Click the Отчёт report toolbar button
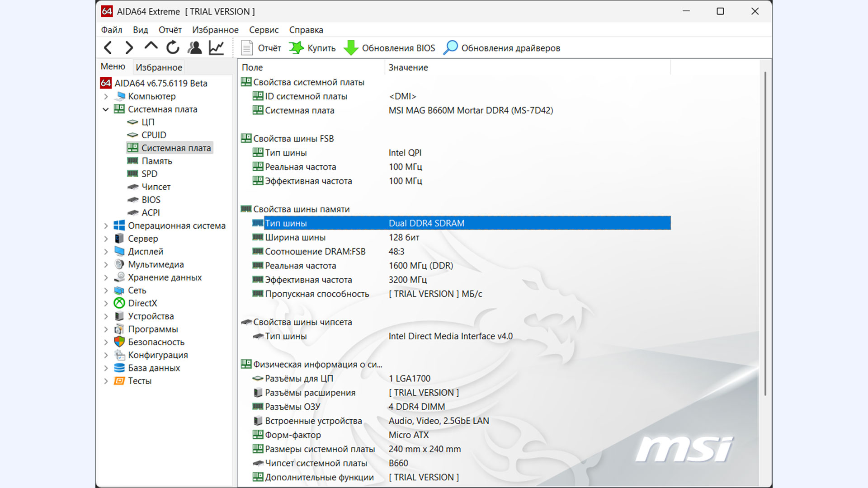The image size is (868, 488). point(261,48)
